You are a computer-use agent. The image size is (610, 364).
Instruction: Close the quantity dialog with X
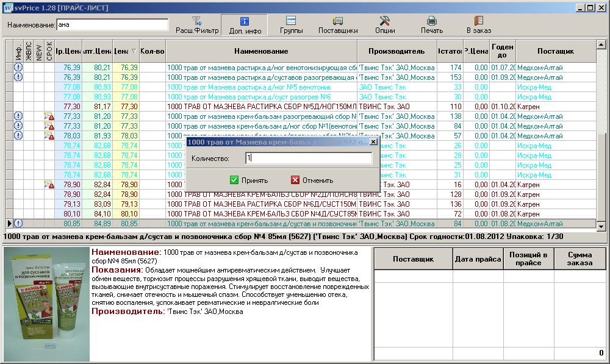click(373, 141)
